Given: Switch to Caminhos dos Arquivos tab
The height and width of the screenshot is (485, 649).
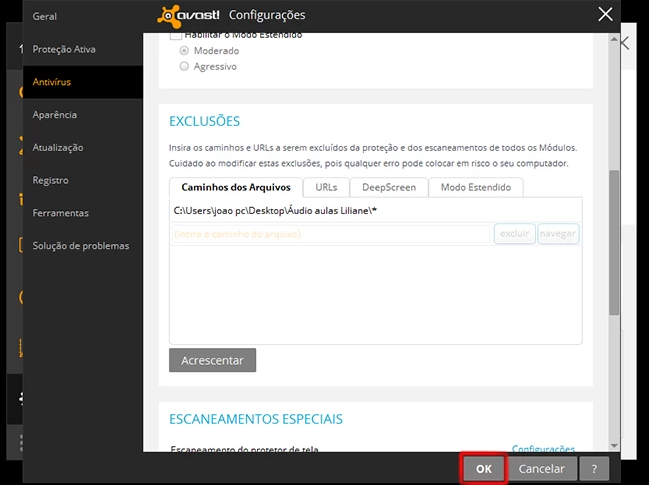Looking at the screenshot, I should 236,187.
